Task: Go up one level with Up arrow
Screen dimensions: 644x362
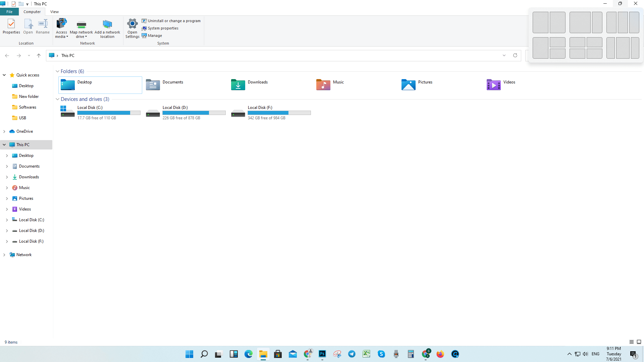Action: [39, 56]
